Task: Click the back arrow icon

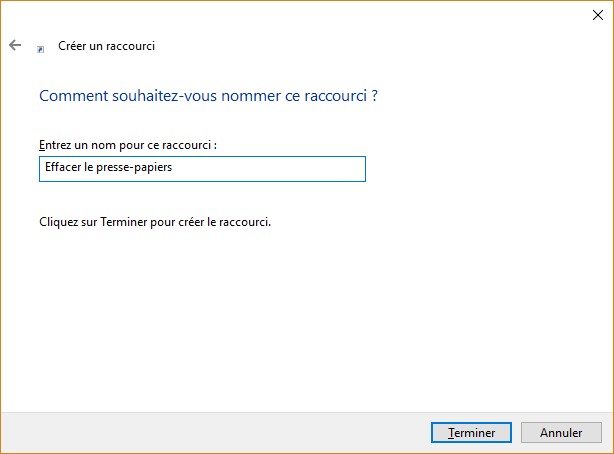Action: [x=15, y=45]
